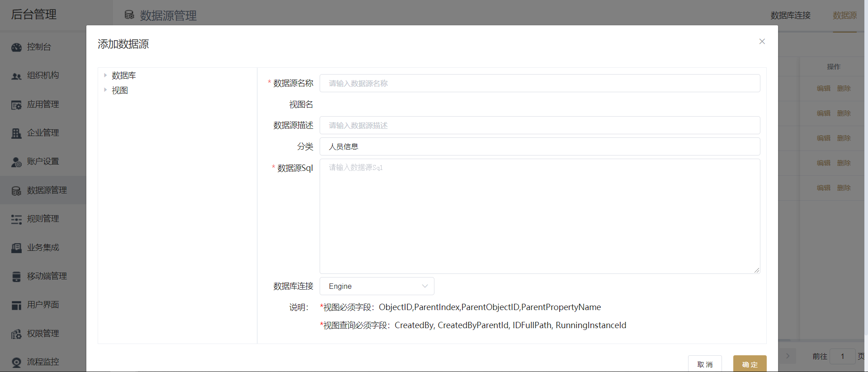Select the 视图 tree item label
Screen dimensions: 868x372
tap(120, 90)
